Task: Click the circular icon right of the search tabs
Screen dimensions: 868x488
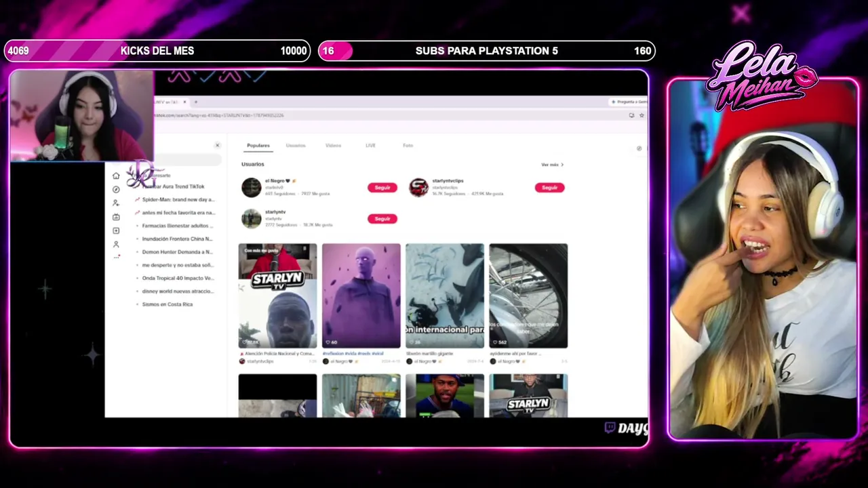Action: [x=639, y=148]
